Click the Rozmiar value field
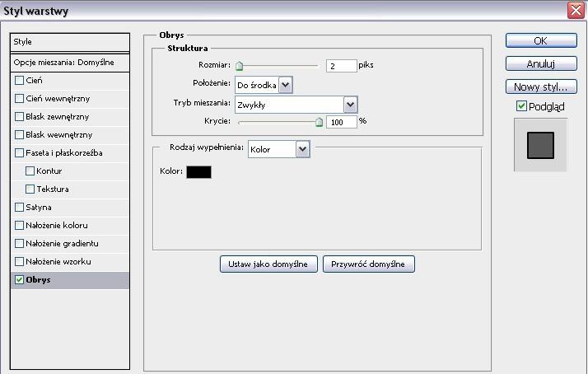 click(341, 66)
